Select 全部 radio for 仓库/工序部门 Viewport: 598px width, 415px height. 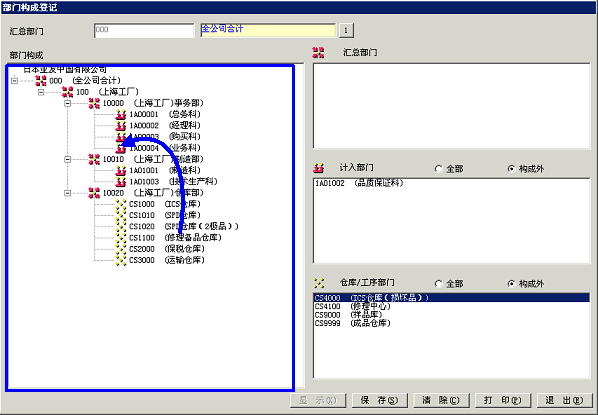pos(438,284)
